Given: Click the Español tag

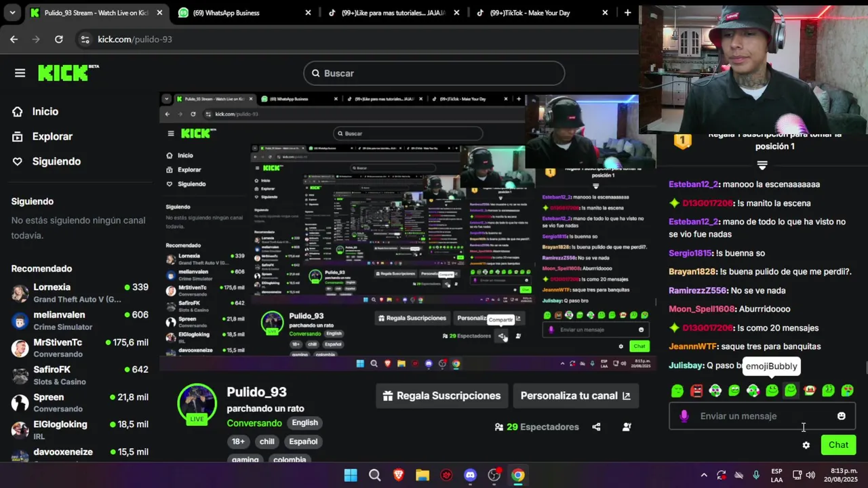Looking at the screenshot, I should 303,441.
